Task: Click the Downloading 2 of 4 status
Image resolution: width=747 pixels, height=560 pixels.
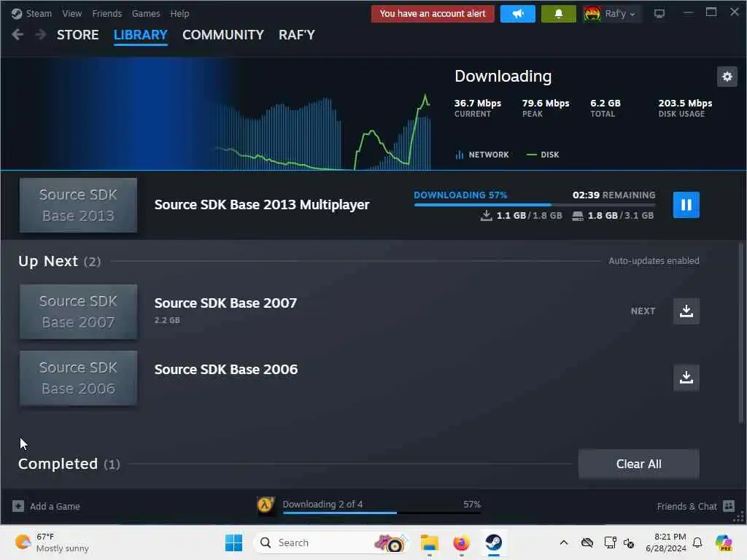Action: coord(322,504)
